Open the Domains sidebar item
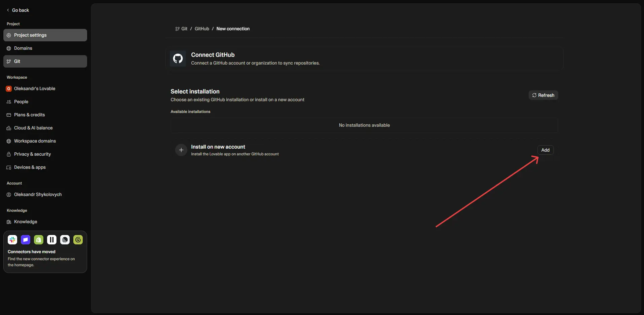Screen dimensions: 644x315 [45, 48]
